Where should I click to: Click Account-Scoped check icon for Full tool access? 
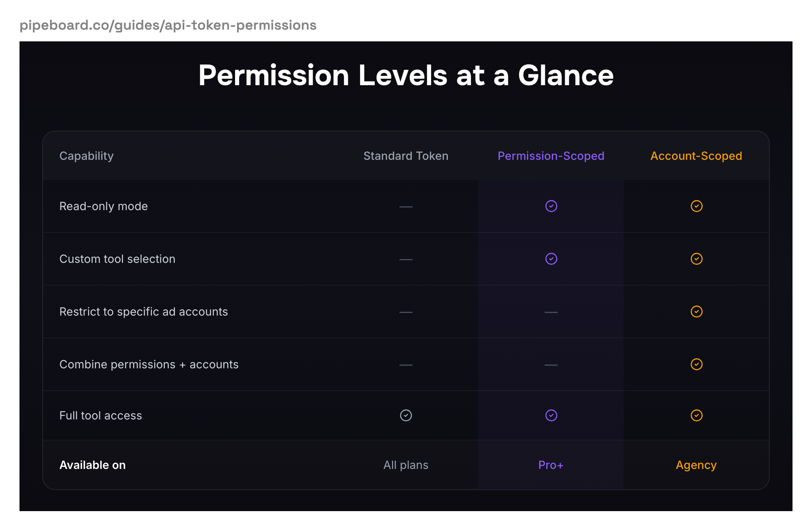(696, 415)
